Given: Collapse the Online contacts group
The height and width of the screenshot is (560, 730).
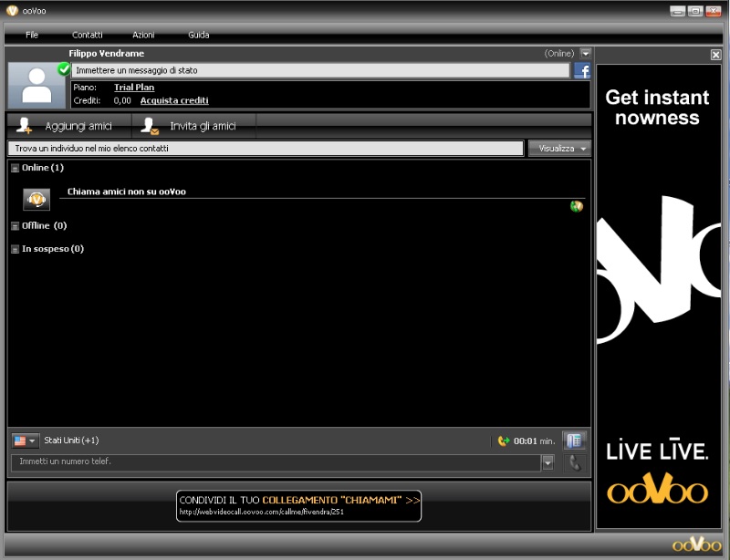Looking at the screenshot, I should tap(15, 169).
